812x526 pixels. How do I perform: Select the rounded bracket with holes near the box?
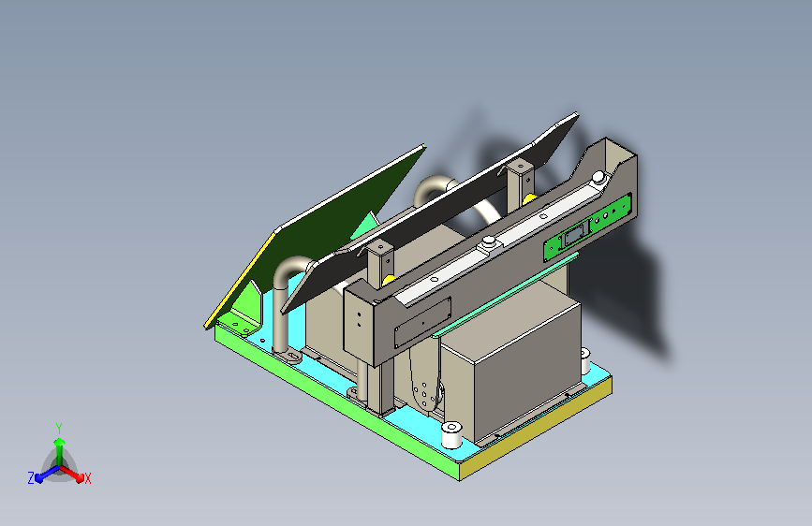(x=426, y=378)
